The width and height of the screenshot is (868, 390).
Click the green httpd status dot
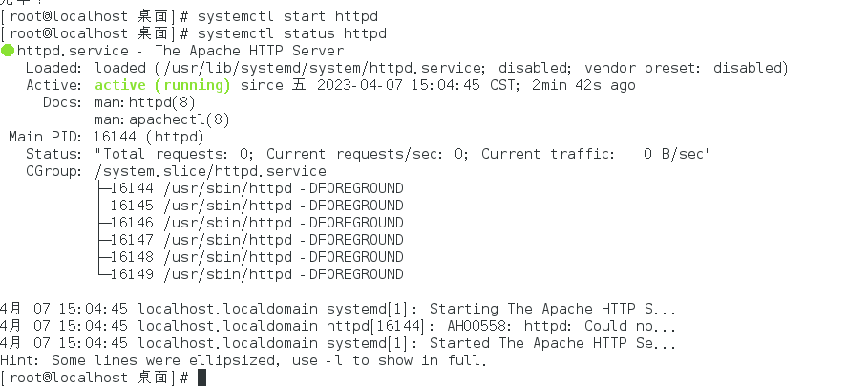[x=9, y=51]
